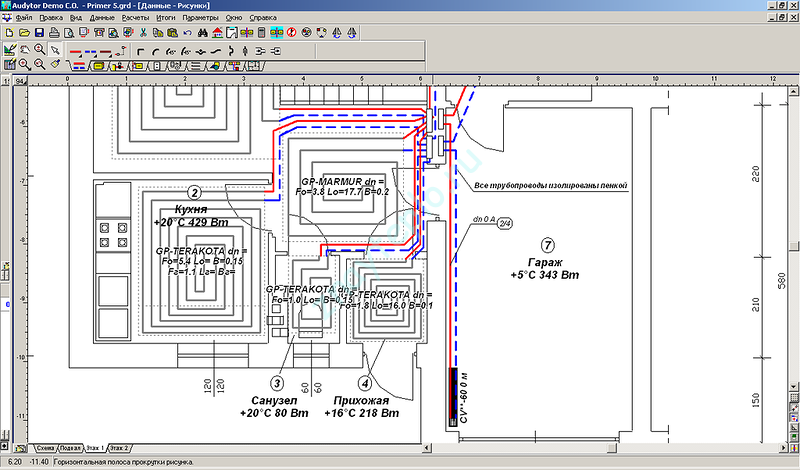
Task: Click the magnifier zoom-in tool in second row
Action: [24, 65]
